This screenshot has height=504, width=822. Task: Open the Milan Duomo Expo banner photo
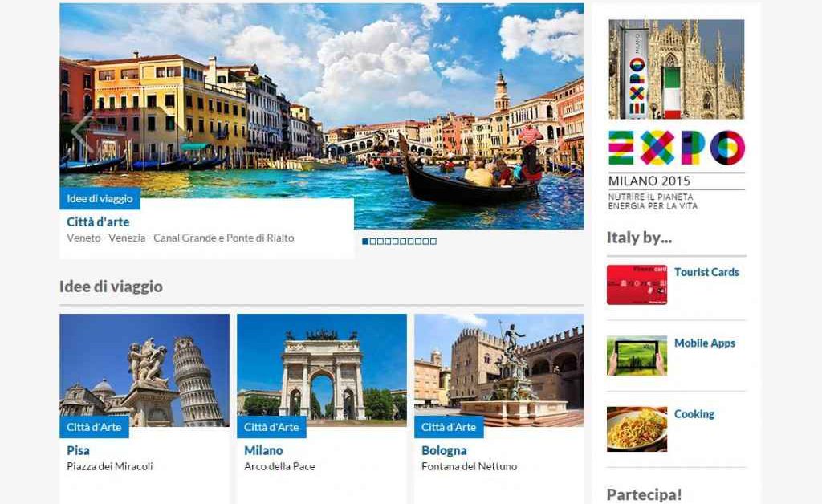676,69
